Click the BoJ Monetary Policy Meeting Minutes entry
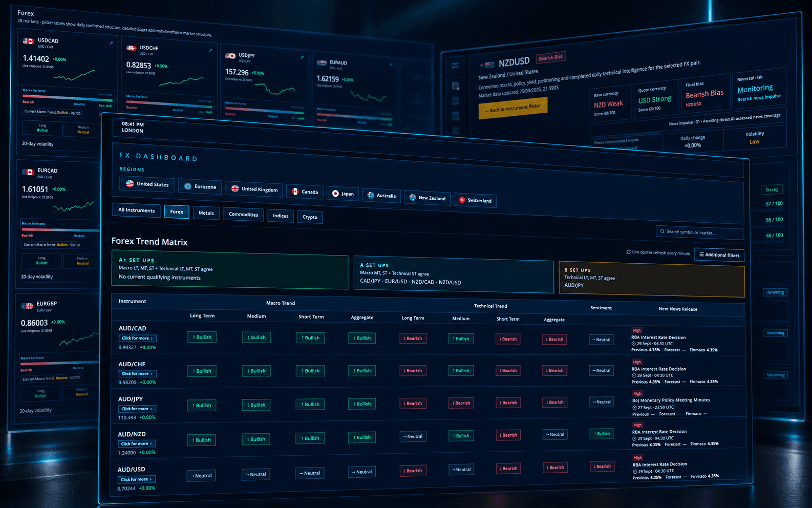812x508 pixels. tap(671, 400)
